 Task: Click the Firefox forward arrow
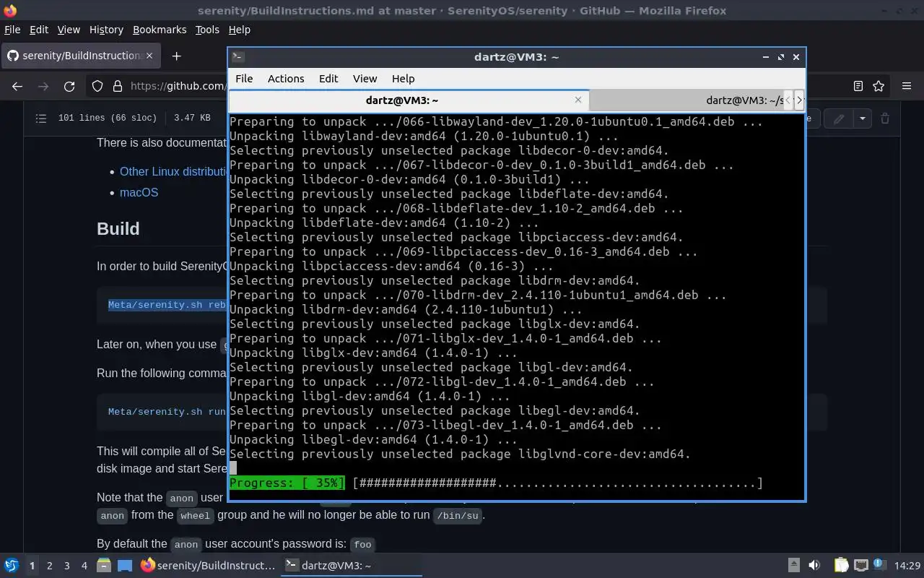click(x=43, y=86)
